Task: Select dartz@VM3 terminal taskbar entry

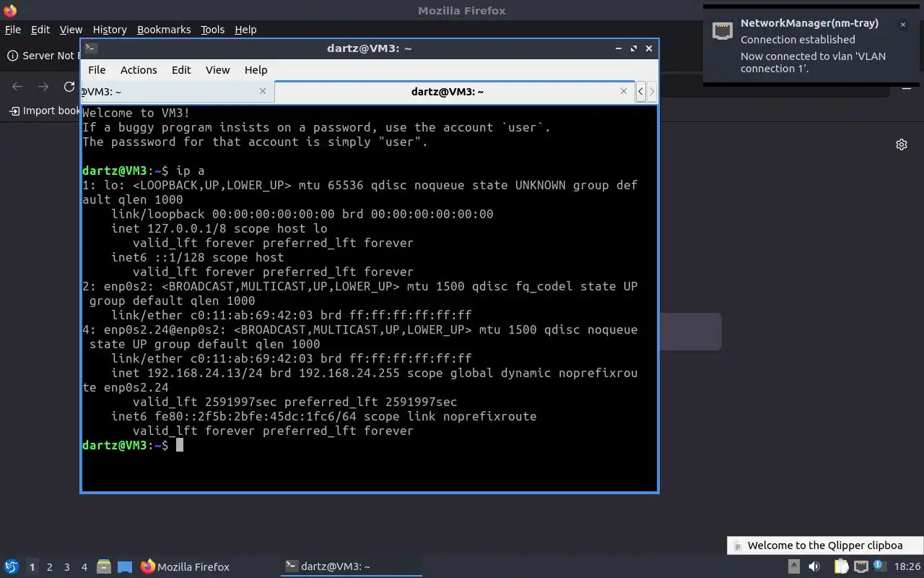Action: tap(351, 566)
